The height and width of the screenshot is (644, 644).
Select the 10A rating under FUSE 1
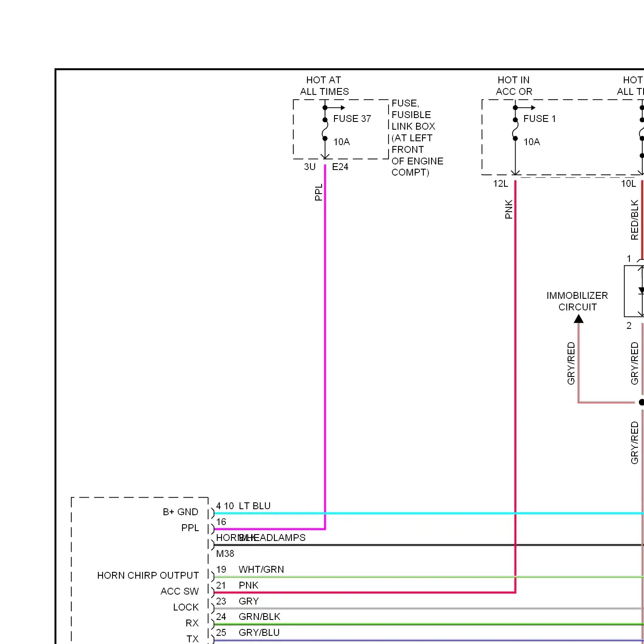click(532, 142)
